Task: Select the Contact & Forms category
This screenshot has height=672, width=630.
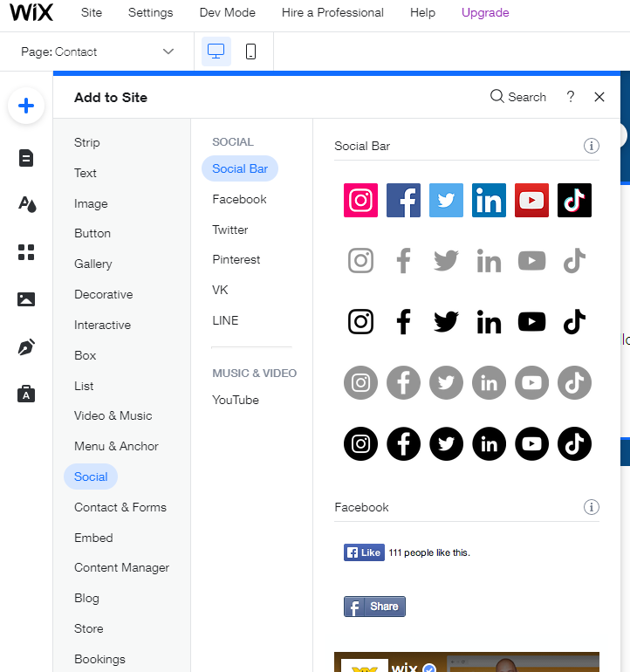Action: point(120,507)
